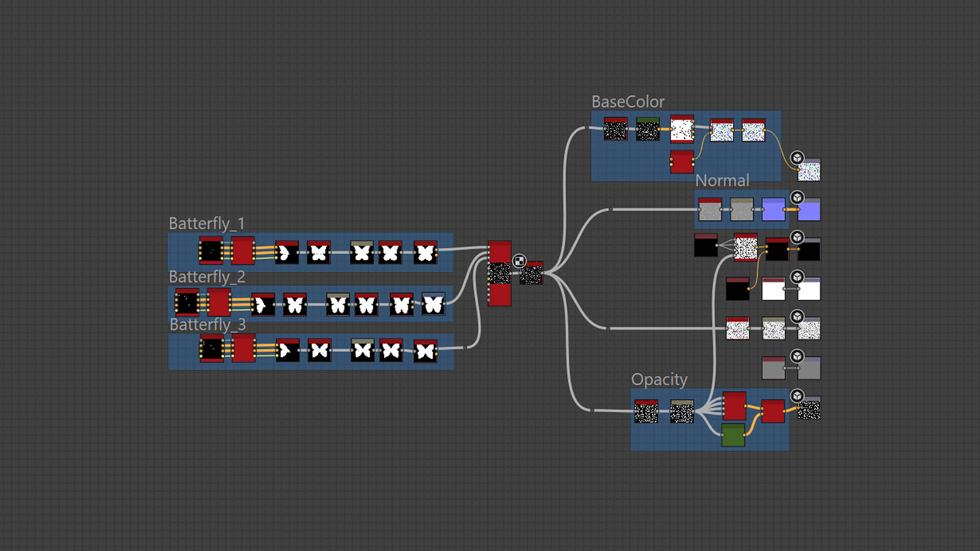Viewport: 980px width, 551px height.
Task: Select the tall red multi-input node
Action: coord(500,273)
